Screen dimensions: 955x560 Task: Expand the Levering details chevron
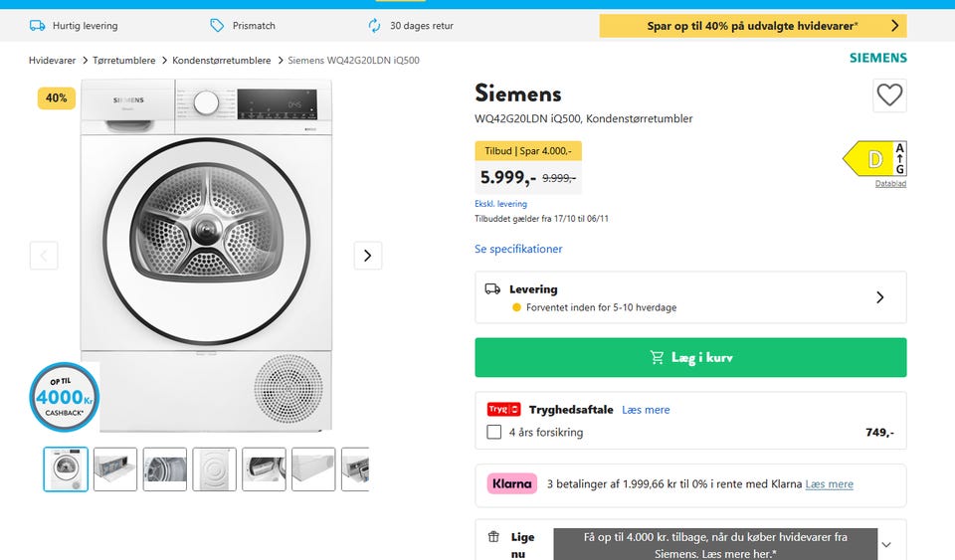coord(879,297)
